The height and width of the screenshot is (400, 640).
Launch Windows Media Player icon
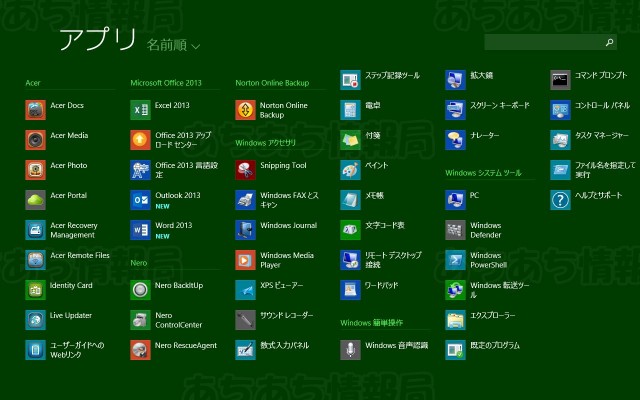click(x=245, y=260)
